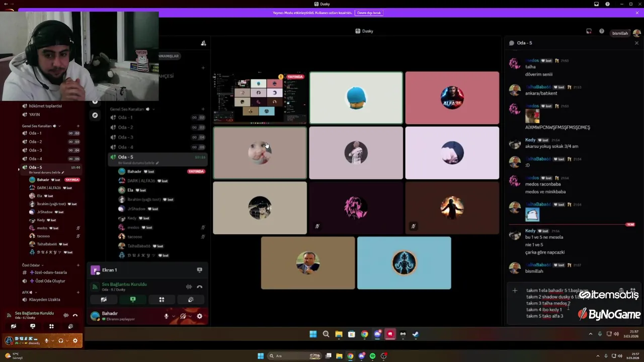This screenshot has width=644, height=362.
Task: Toggle noise suppression in shared-screen voice panel
Action: (x=189, y=287)
